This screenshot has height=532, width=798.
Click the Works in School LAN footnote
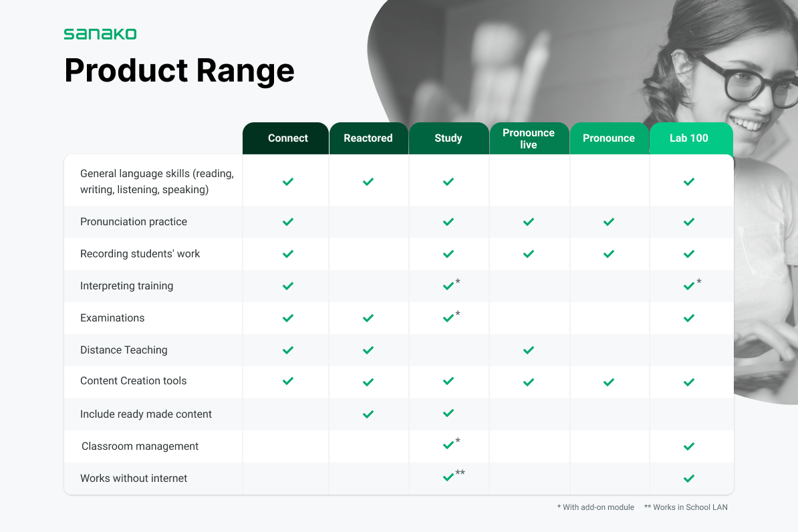686,507
